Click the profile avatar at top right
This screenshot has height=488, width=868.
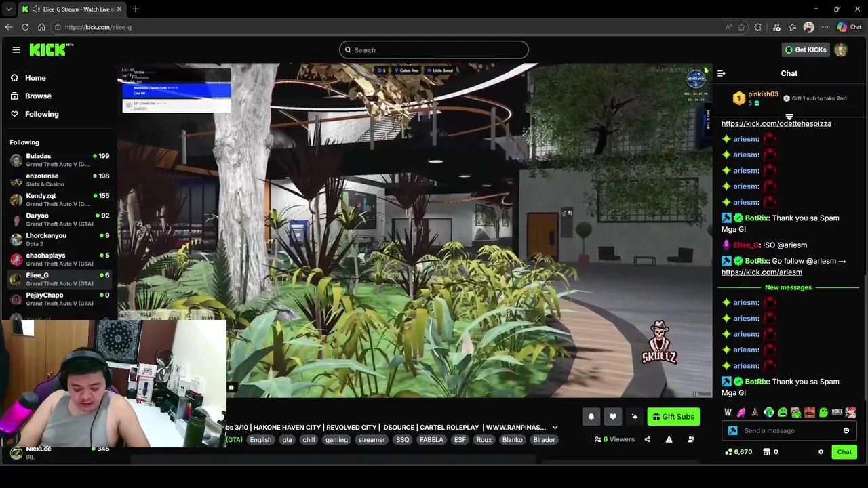click(x=841, y=49)
